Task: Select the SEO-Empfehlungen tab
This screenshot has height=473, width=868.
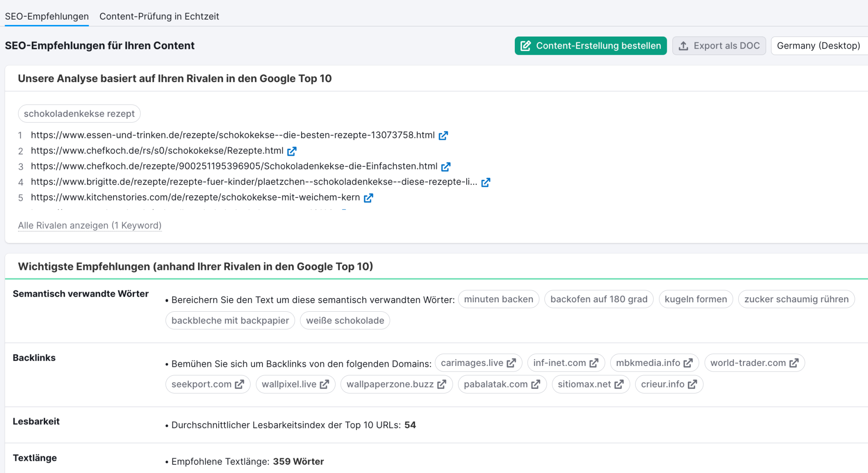Action: coord(46,16)
